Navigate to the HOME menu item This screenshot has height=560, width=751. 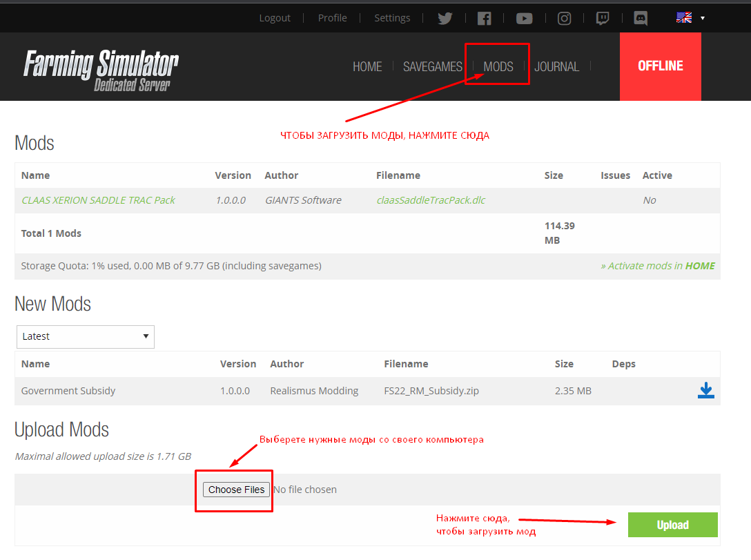367,66
